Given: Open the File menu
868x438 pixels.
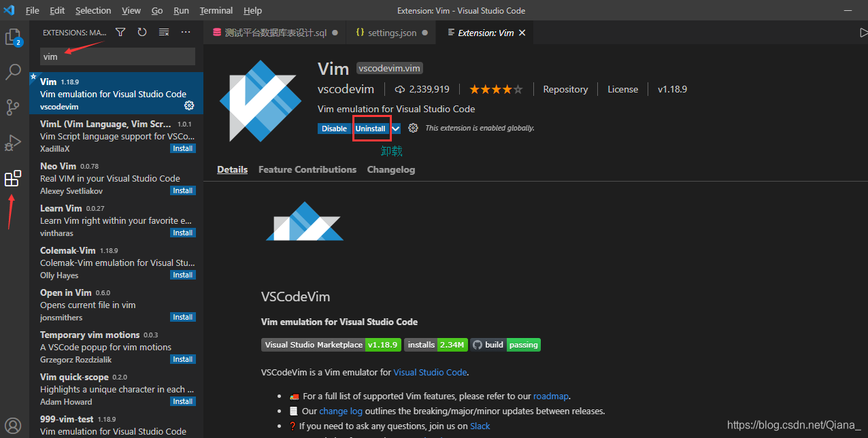Looking at the screenshot, I should pos(32,11).
